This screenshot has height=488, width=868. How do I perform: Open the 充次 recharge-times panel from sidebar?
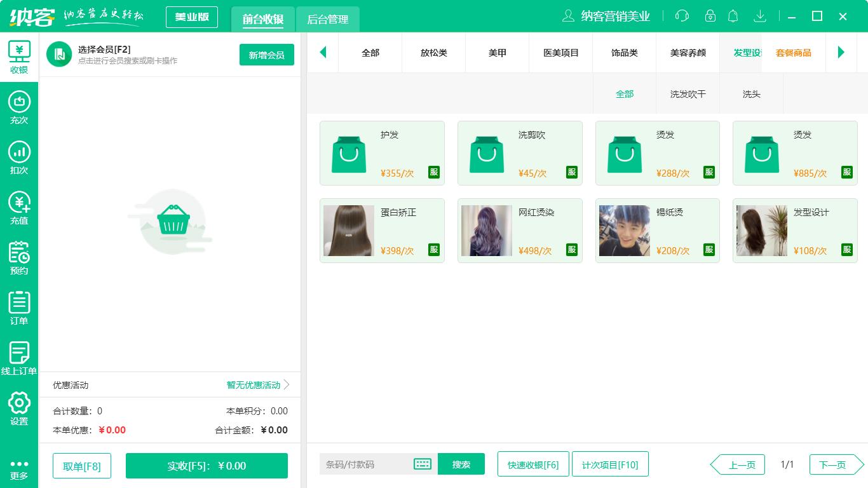tap(19, 107)
